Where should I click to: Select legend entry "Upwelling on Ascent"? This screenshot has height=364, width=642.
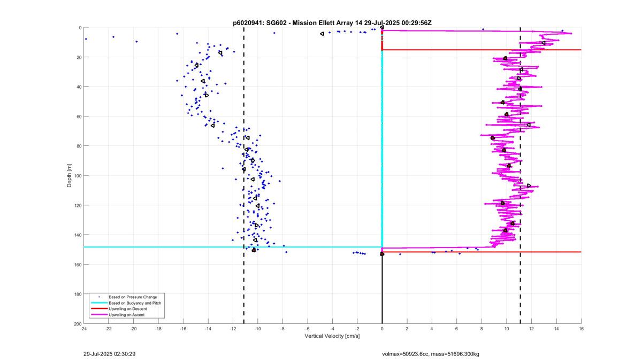[x=127, y=315]
